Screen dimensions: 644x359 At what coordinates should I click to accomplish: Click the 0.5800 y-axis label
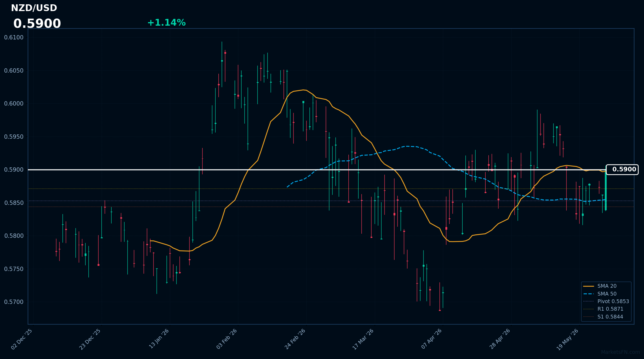point(14,236)
